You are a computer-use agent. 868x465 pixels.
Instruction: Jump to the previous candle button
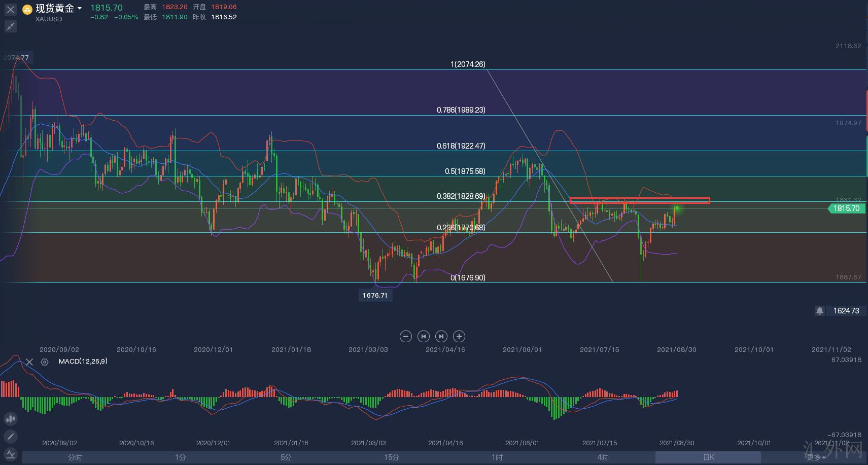point(423,336)
